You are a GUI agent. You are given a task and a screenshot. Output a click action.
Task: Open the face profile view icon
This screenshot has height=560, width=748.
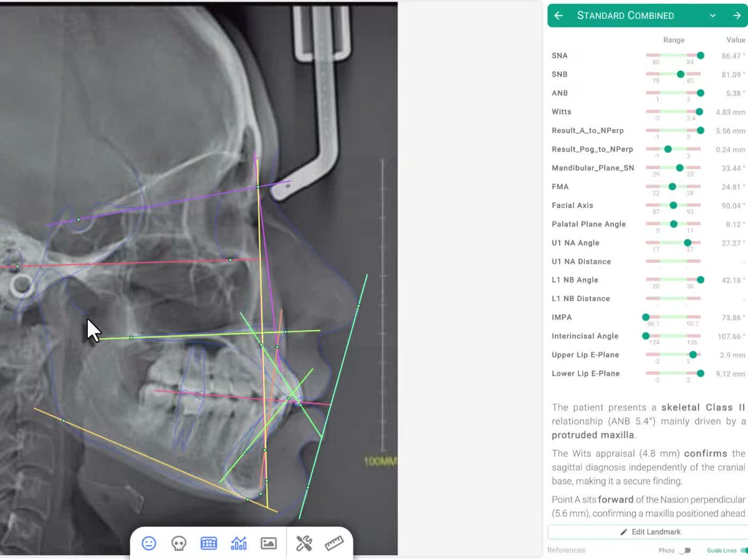(x=149, y=543)
